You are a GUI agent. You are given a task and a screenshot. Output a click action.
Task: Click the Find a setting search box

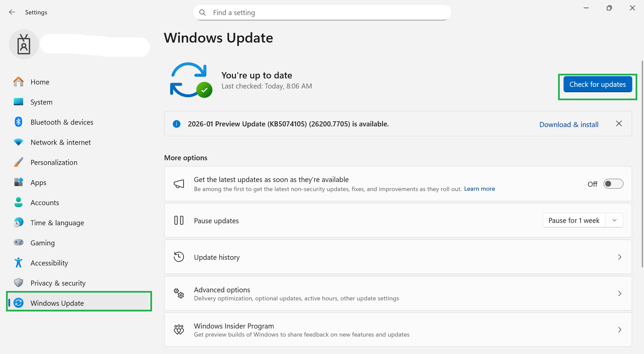tap(322, 12)
